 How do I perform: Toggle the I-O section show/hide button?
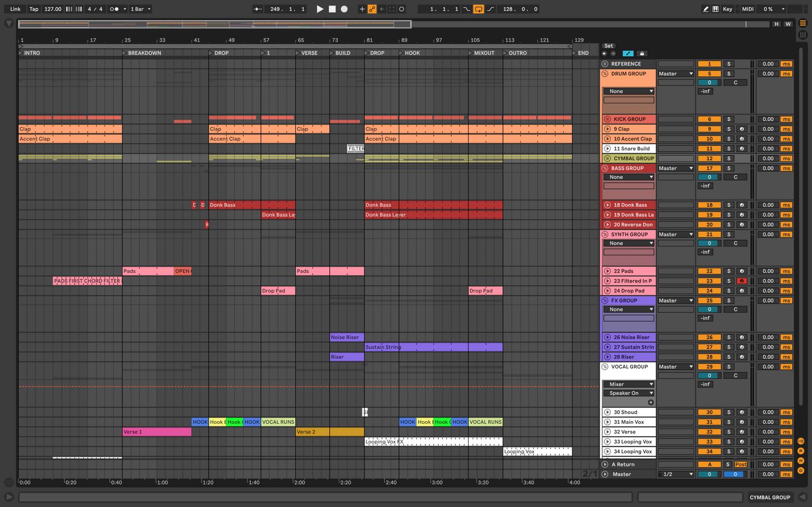(x=801, y=441)
